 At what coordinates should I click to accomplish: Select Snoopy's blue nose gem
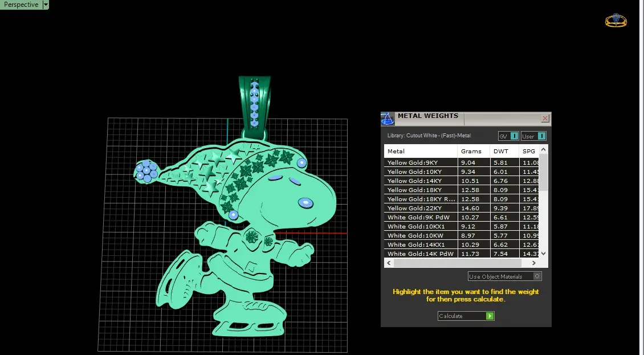[x=305, y=202]
